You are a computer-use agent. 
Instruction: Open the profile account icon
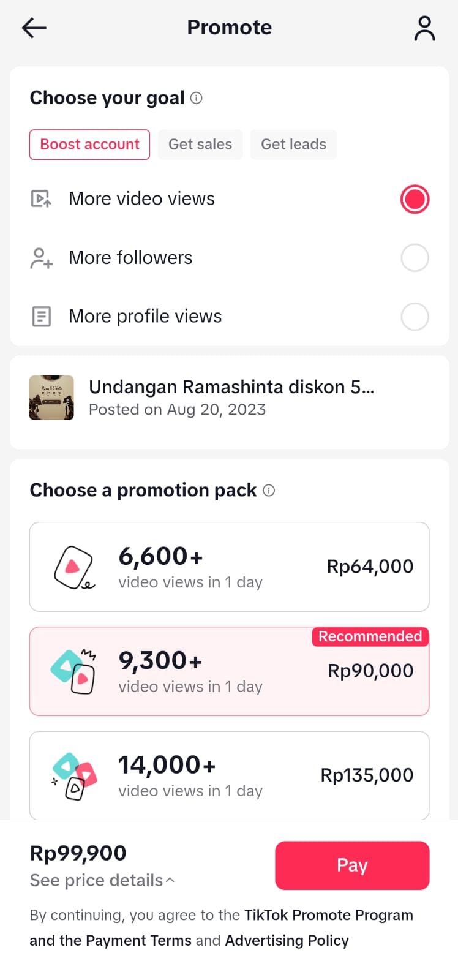tap(424, 28)
